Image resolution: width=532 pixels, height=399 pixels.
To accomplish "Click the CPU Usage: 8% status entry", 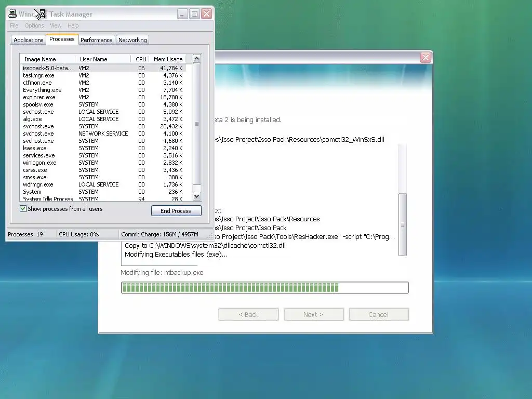I will point(79,234).
